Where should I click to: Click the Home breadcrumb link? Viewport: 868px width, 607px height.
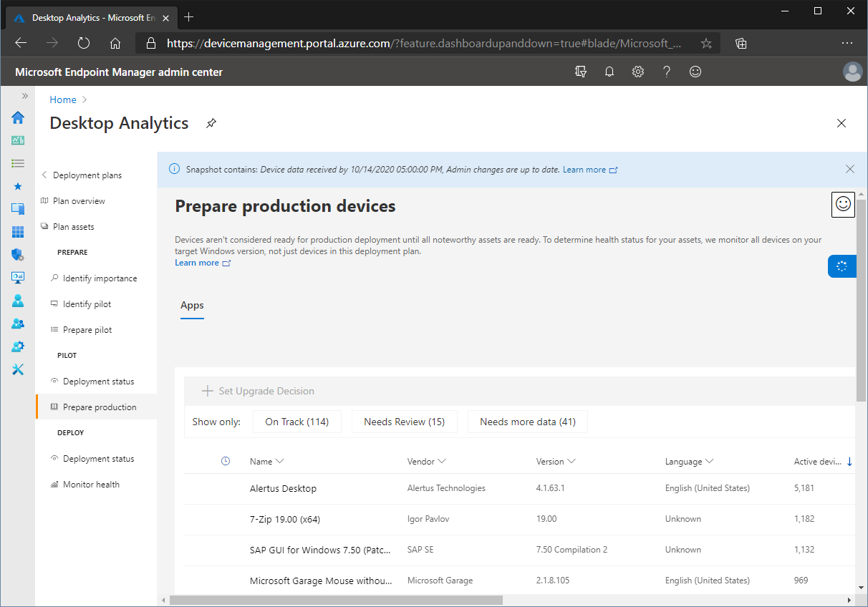tap(63, 99)
